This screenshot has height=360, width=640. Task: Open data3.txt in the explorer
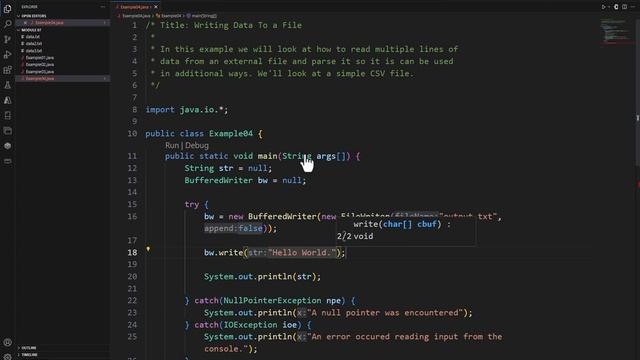(x=33, y=51)
